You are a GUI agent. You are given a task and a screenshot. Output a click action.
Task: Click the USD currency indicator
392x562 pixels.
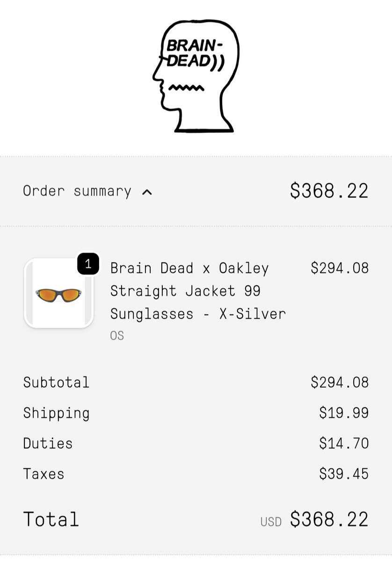(x=271, y=522)
